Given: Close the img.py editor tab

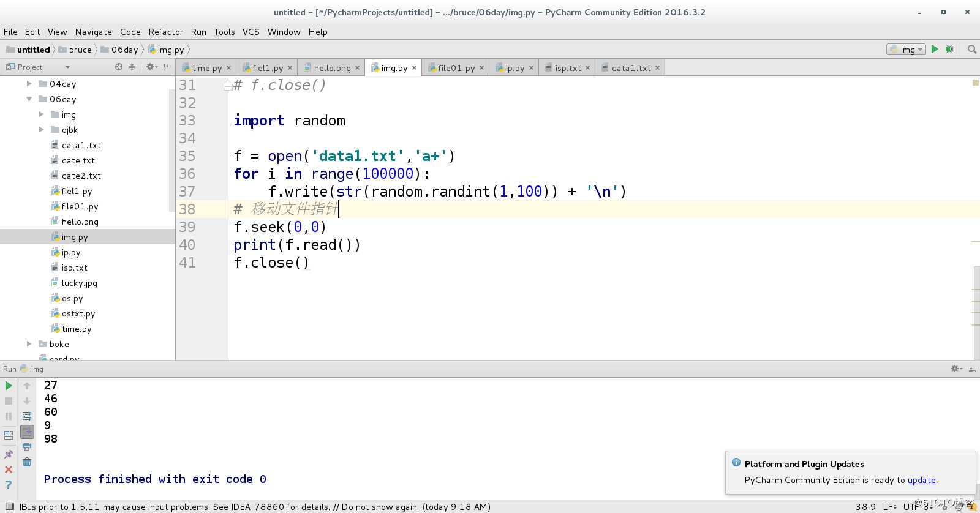Looking at the screenshot, I should pyautogui.click(x=414, y=68).
